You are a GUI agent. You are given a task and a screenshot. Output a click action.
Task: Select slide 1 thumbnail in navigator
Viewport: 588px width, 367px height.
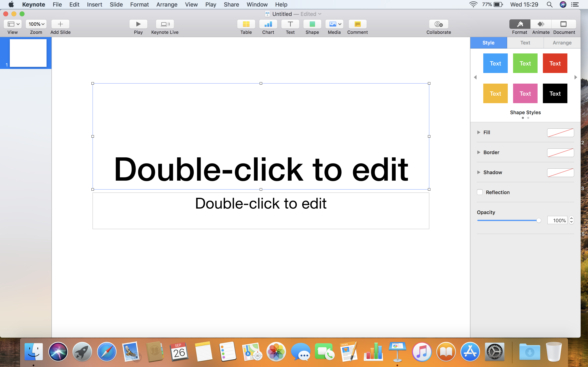28,53
